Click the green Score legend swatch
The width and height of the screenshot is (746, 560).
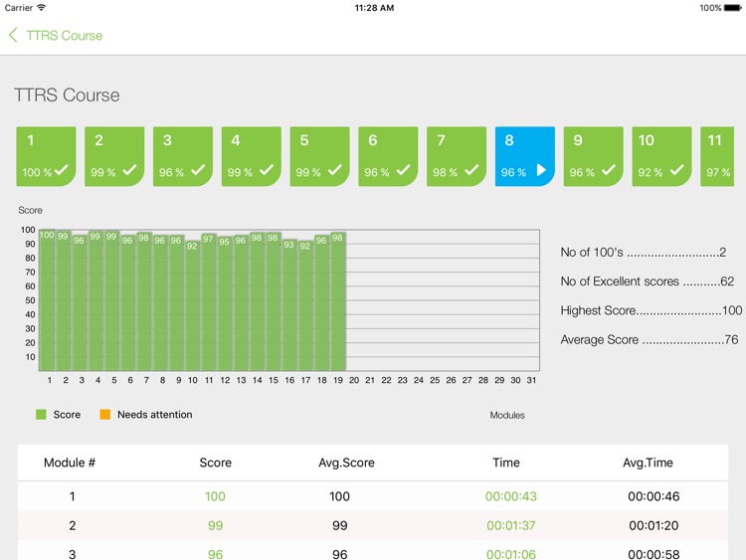(41, 415)
